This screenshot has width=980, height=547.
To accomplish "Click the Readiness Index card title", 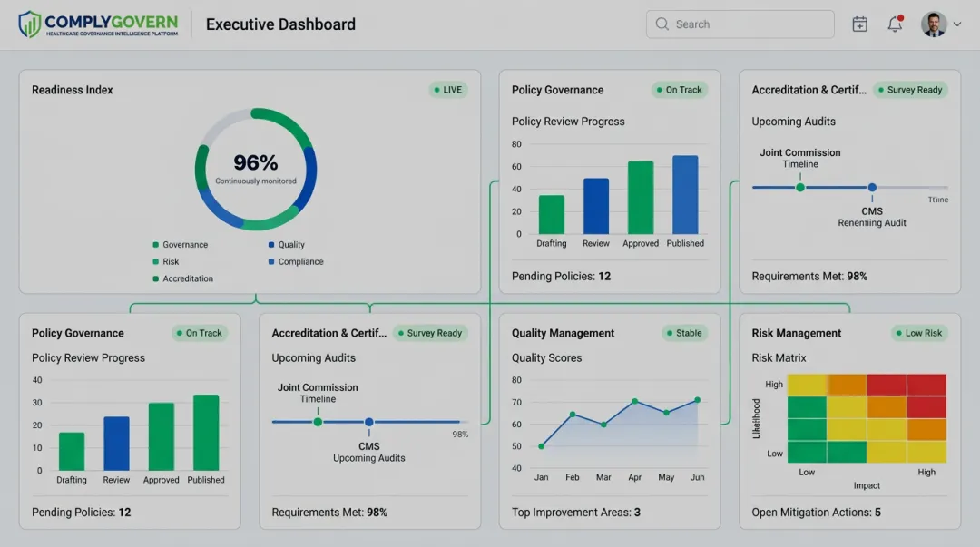I will tap(73, 90).
